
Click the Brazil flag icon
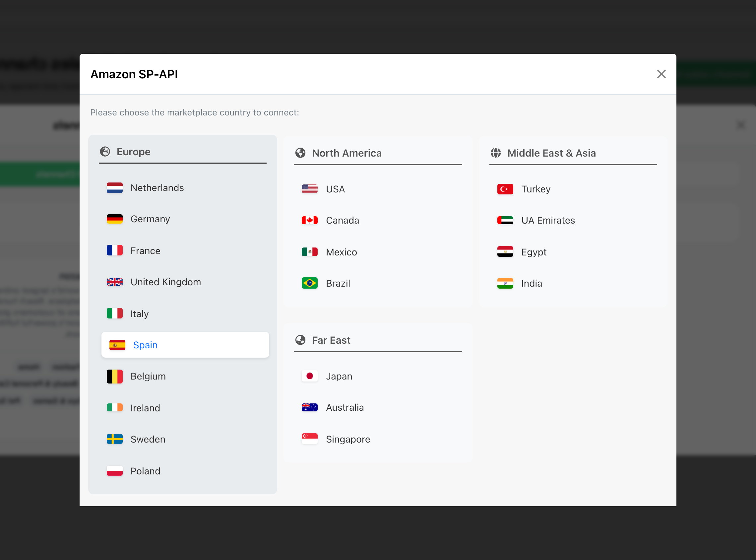(310, 283)
